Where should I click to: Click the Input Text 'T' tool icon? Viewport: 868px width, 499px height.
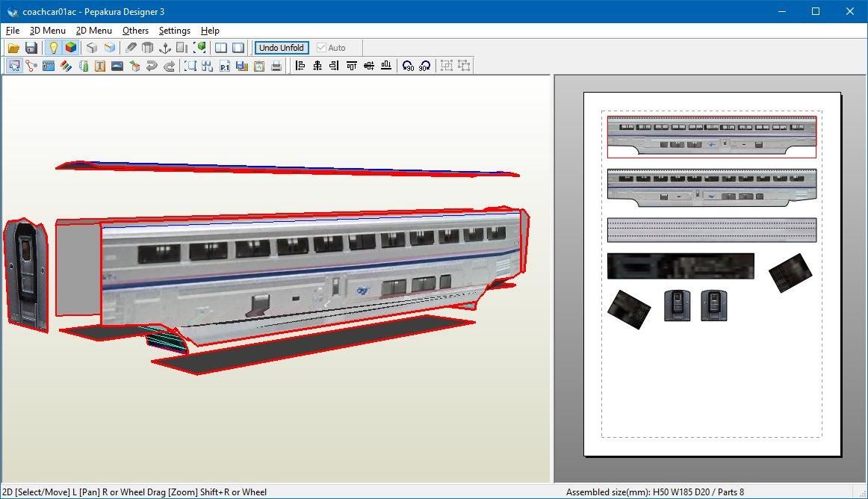99,66
